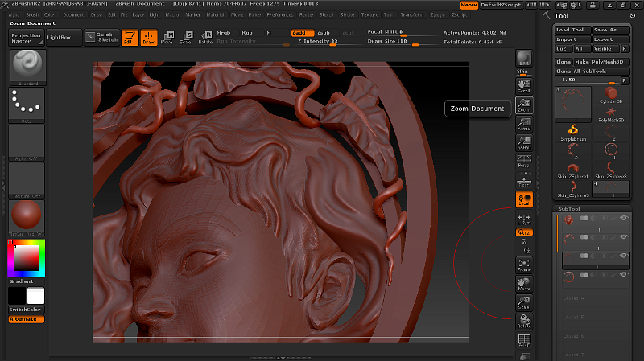
Task: Toggle Persp perspective view
Action: pos(524,162)
